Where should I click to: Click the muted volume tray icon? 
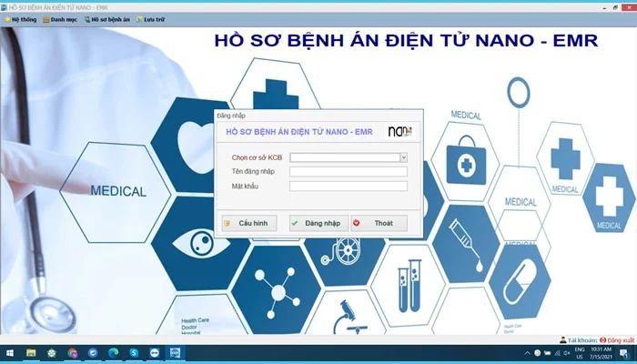coord(567,353)
